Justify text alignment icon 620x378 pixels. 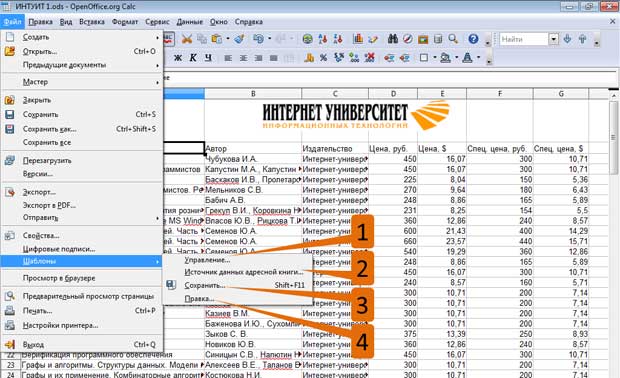coord(273,58)
